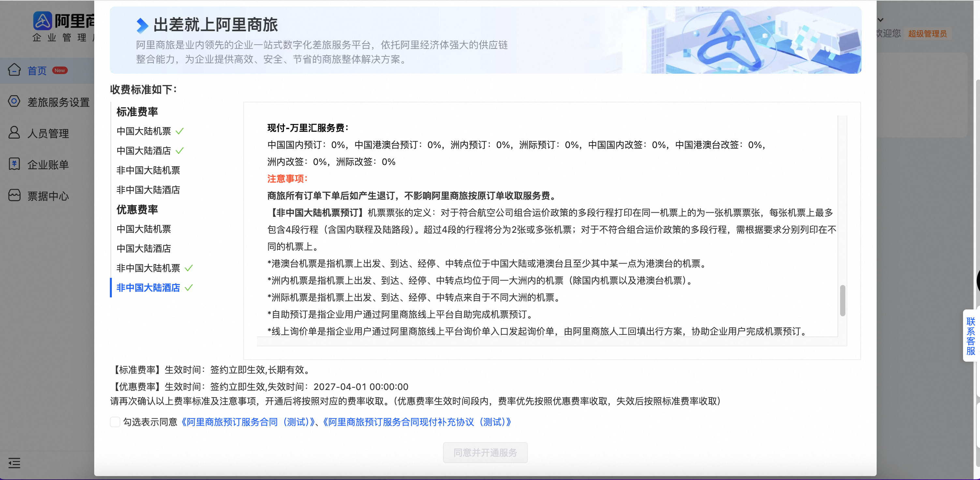Click the Alibaba travel logo icon
The image size is (980, 480).
click(42, 21)
